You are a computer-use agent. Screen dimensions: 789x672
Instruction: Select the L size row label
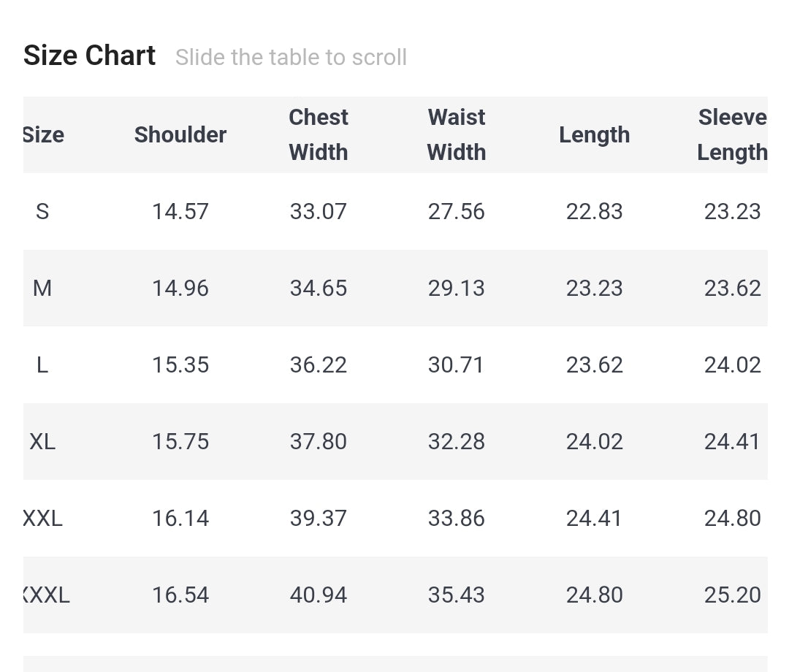(x=42, y=364)
